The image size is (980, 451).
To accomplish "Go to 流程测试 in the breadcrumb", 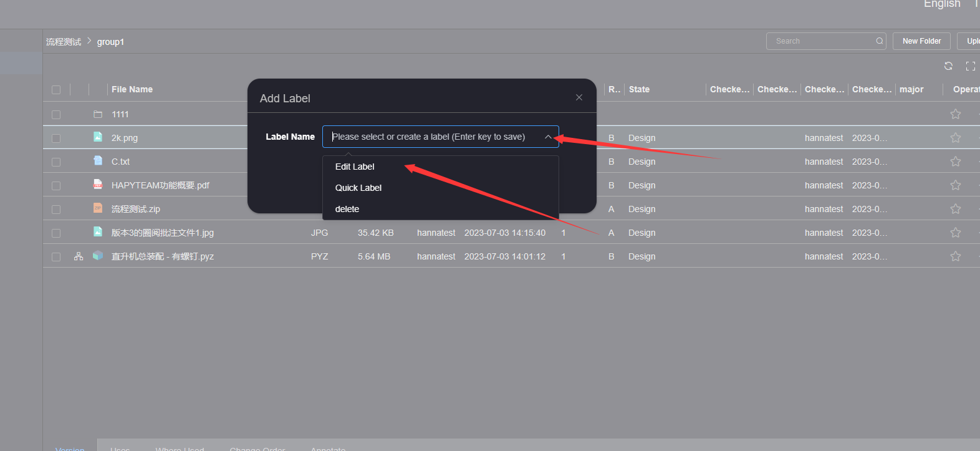I will tap(64, 42).
